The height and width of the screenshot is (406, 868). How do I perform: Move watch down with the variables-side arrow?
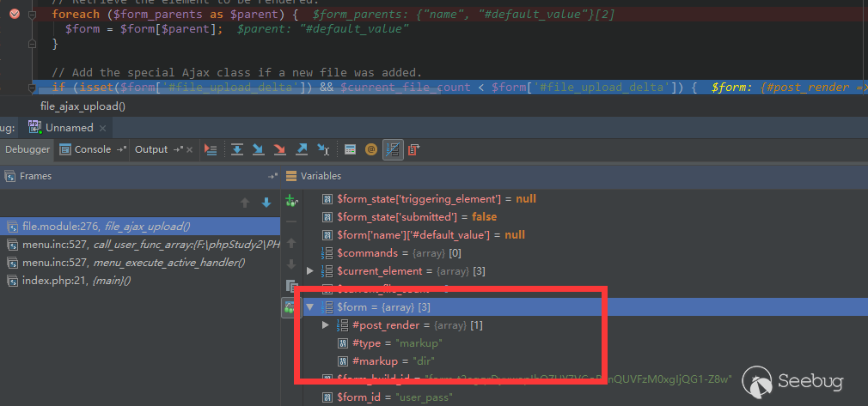(x=291, y=264)
